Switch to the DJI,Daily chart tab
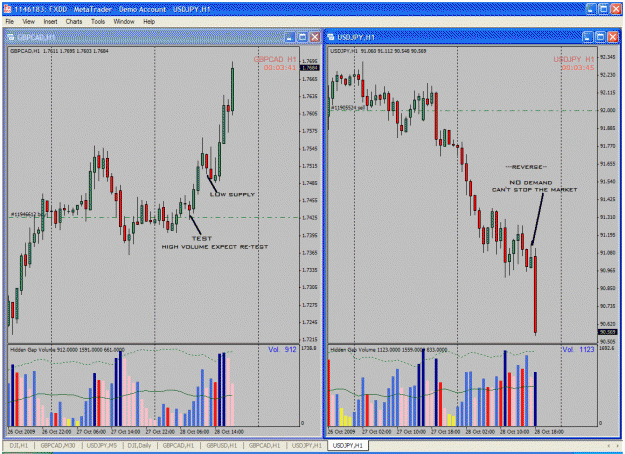Screen dimensions: 625x454 (140, 445)
